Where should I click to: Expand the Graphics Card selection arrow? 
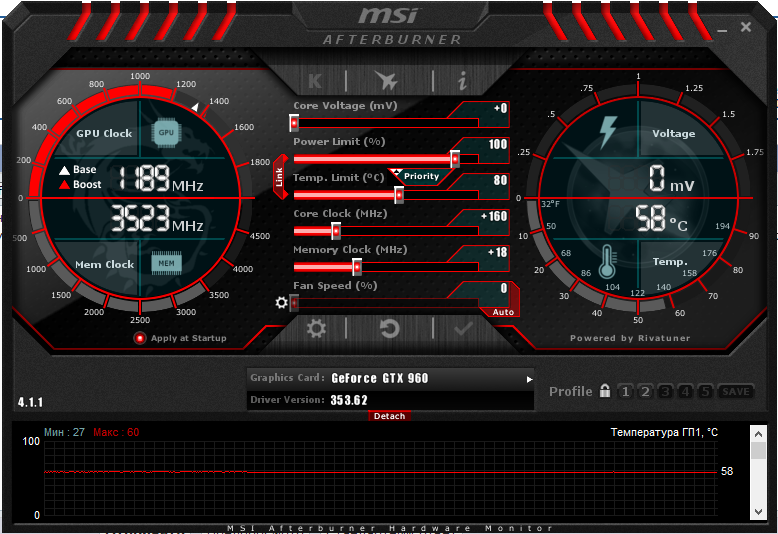(x=530, y=379)
